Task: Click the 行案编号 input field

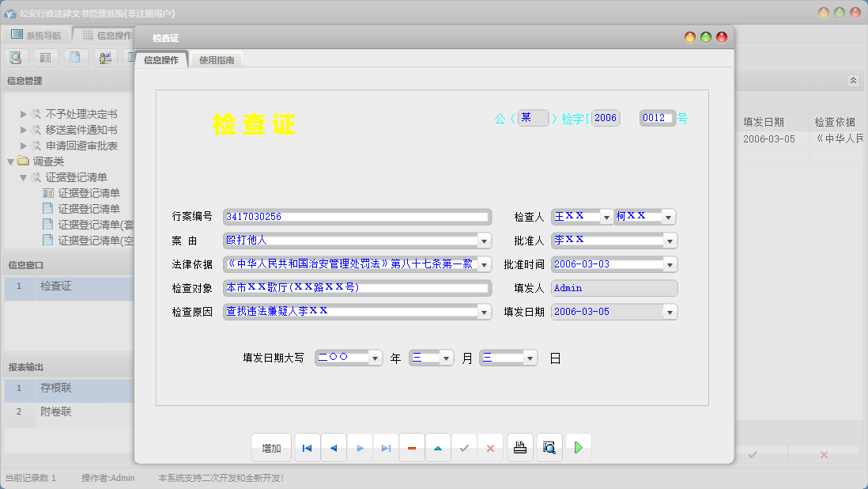Action: 356,217
